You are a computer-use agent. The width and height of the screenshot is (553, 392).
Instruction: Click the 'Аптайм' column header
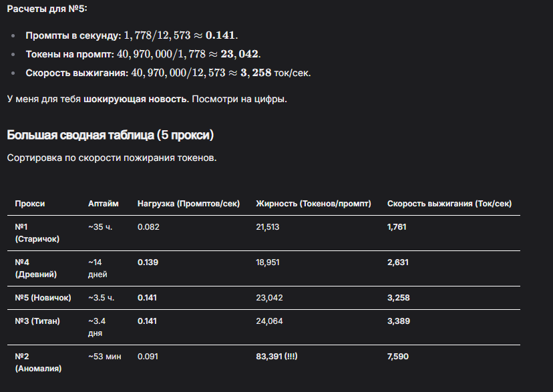[102, 203]
